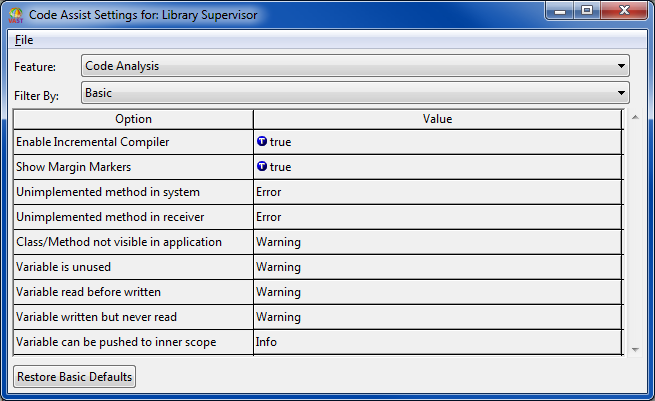Image resolution: width=655 pixels, height=401 pixels.
Task: Select Class/Method not visible in application option
Action: point(133,242)
